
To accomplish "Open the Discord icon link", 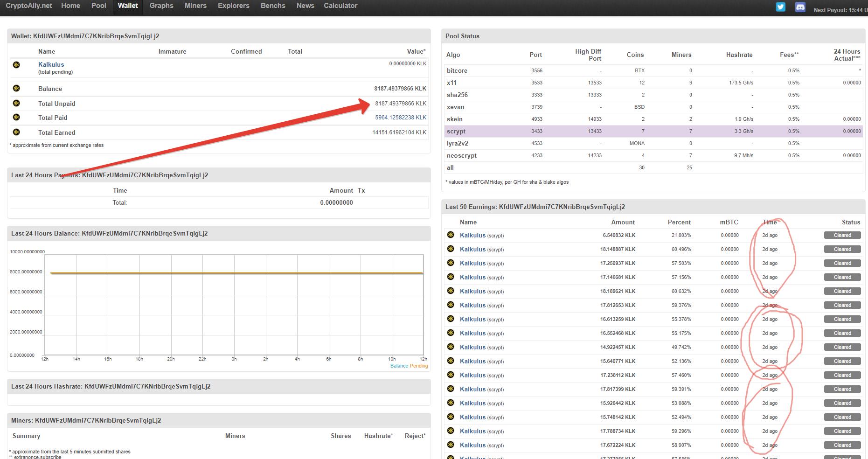I will tap(800, 7).
